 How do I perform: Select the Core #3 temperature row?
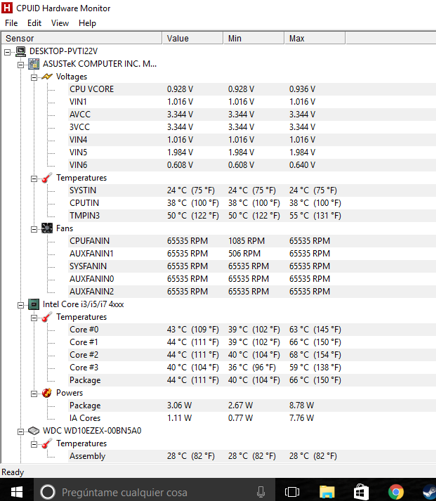pyautogui.click(x=252, y=368)
